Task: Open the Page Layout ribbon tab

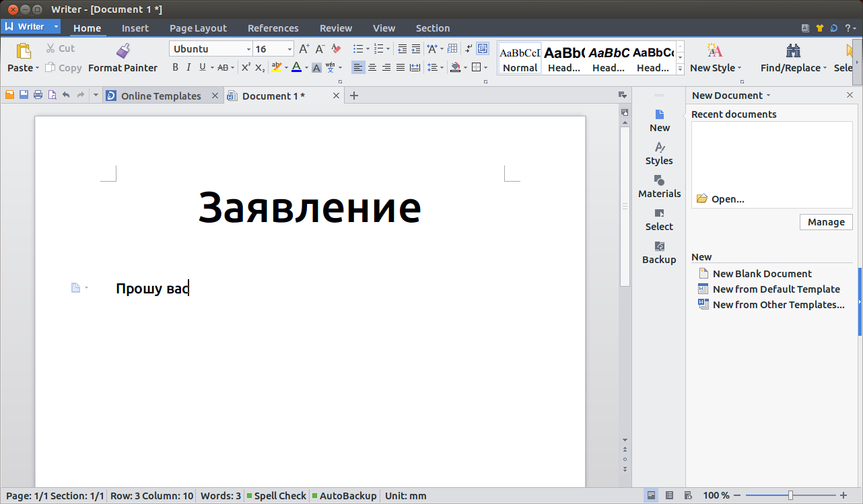Action: [198, 28]
